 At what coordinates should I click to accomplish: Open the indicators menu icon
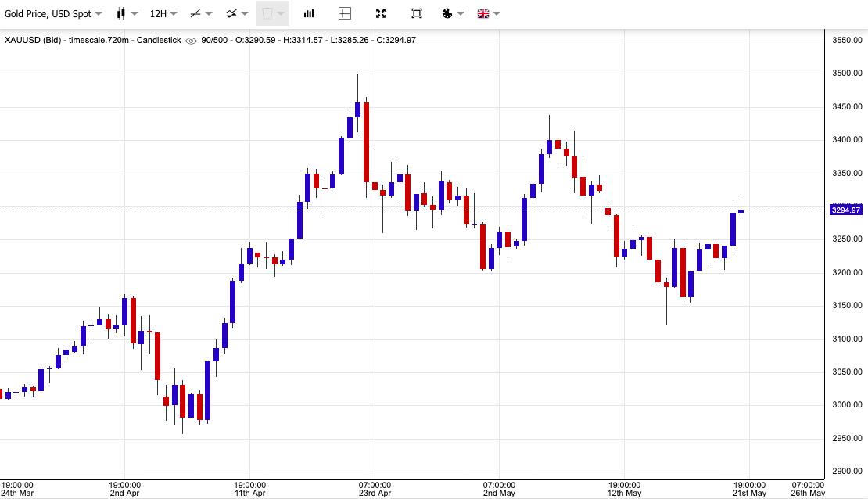pos(231,13)
